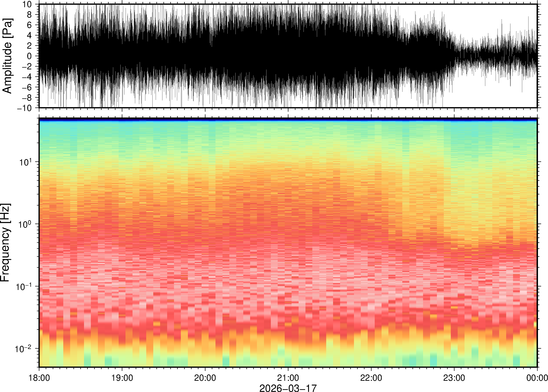Click the 10⁻² frequency tick label

click(x=23, y=348)
